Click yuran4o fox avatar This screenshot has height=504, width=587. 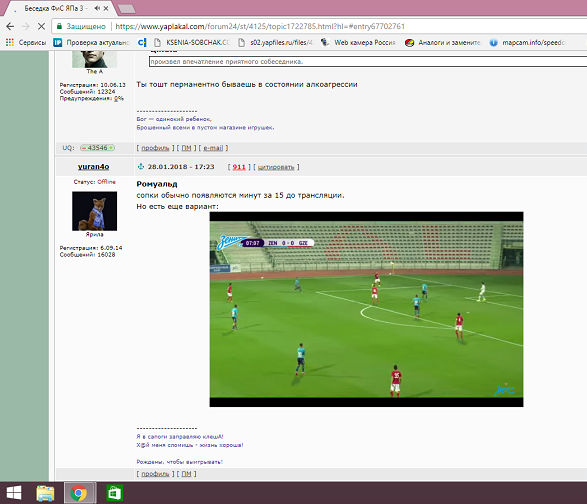tap(94, 211)
